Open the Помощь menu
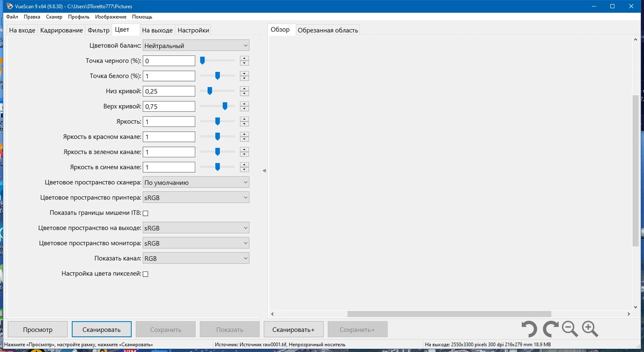Viewport: 644px width, 352px height. [142, 17]
